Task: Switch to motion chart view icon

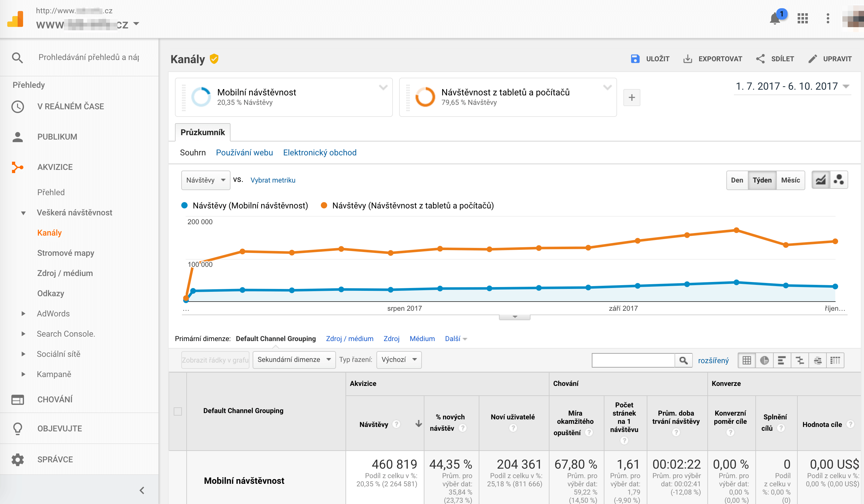Action: pos(839,180)
